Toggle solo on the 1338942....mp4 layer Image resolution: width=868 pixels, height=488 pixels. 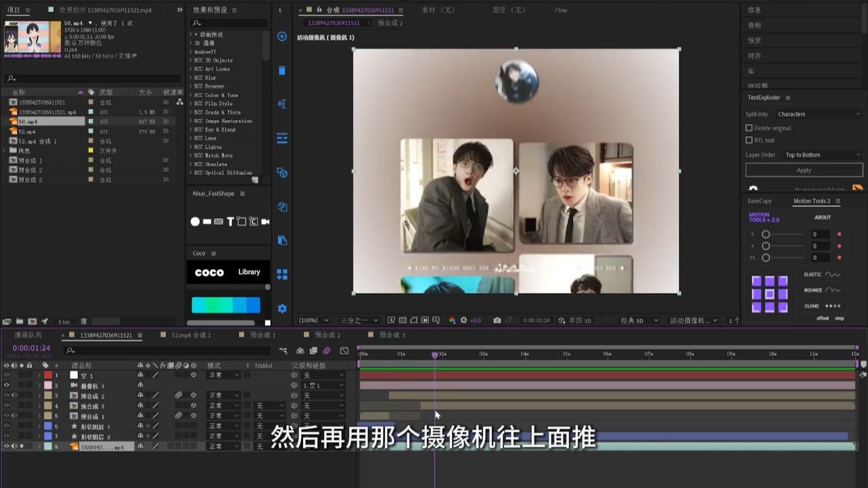pos(22,447)
